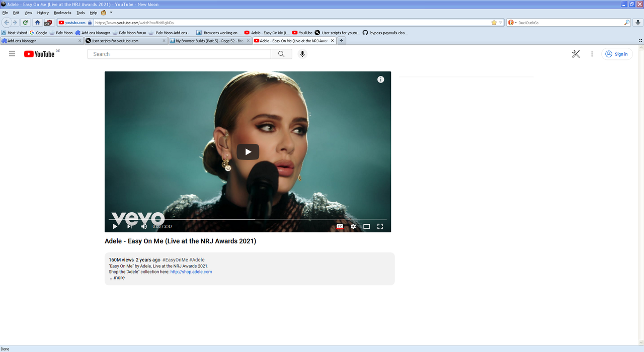Screen dimensions: 644x352
Task: Click the YouTube search magnifier button
Action: click(281, 54)
